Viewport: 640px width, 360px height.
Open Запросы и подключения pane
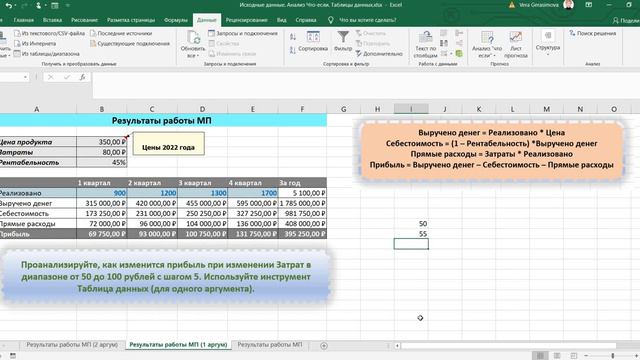pos(242,33)
